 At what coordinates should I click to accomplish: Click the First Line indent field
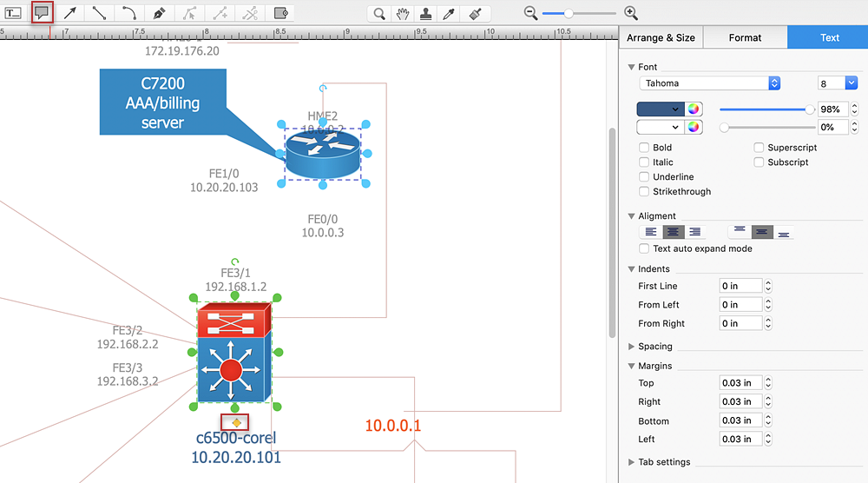pos(740,286)
